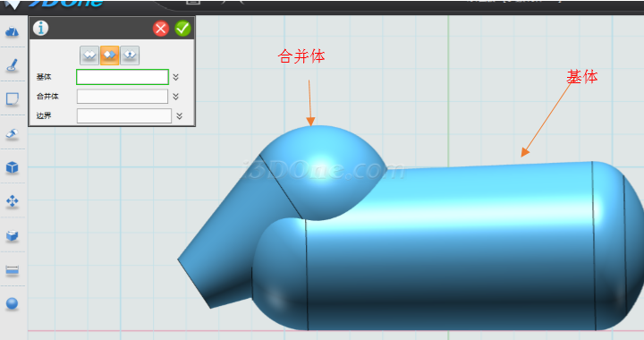Open the blue sphere material icon
Screen dimensions: 644x340
(x=12, y=303)
